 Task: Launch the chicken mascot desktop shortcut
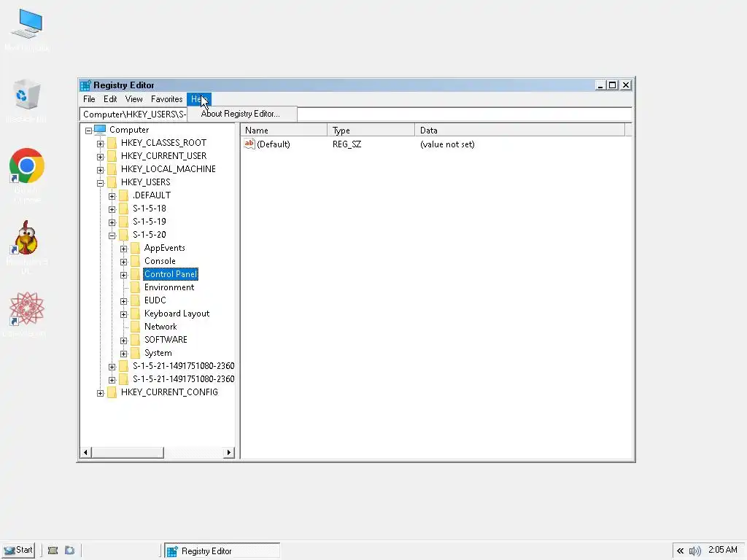click(27, 237)
